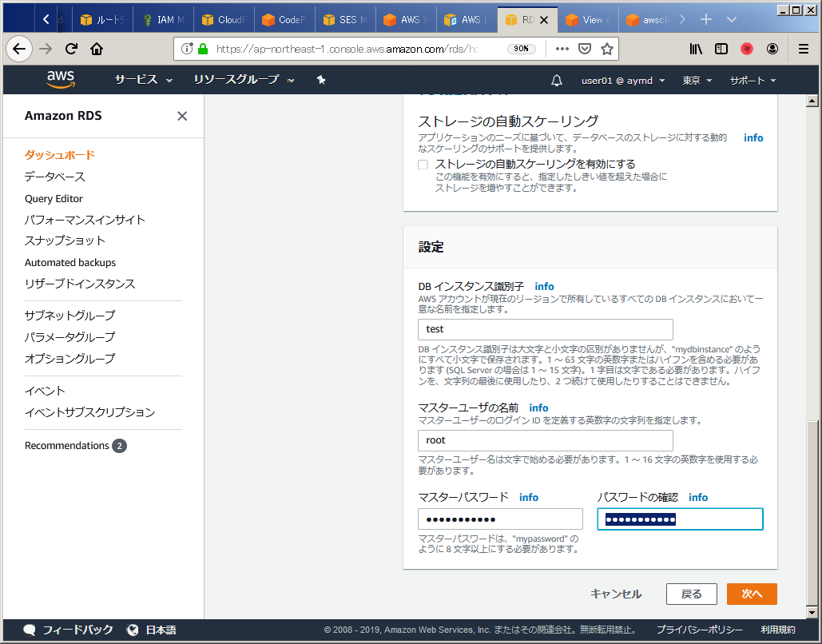Click the red extension icon

(x=746, y=49)
